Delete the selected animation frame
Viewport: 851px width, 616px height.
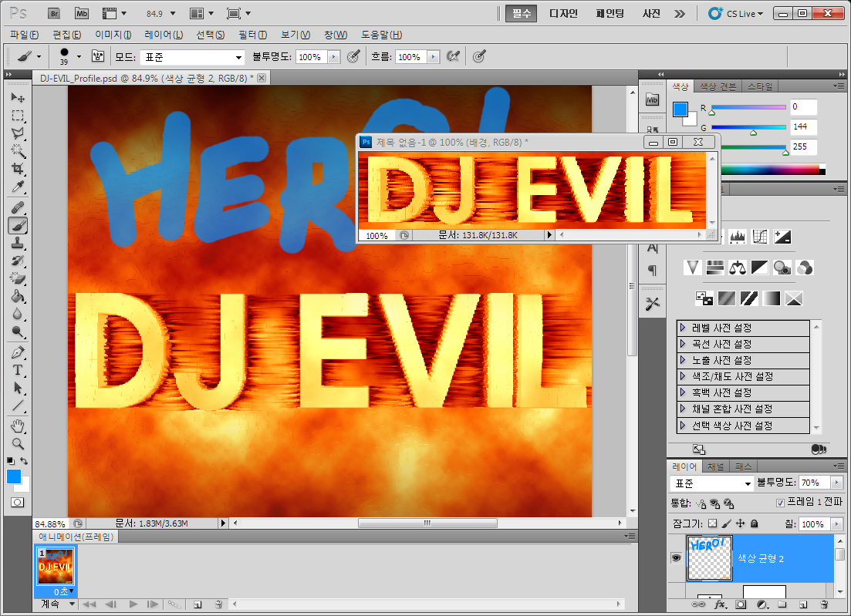(218, 604)
